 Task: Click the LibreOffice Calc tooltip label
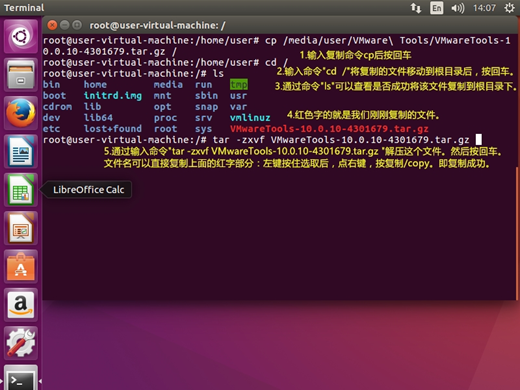coord(88,190)
